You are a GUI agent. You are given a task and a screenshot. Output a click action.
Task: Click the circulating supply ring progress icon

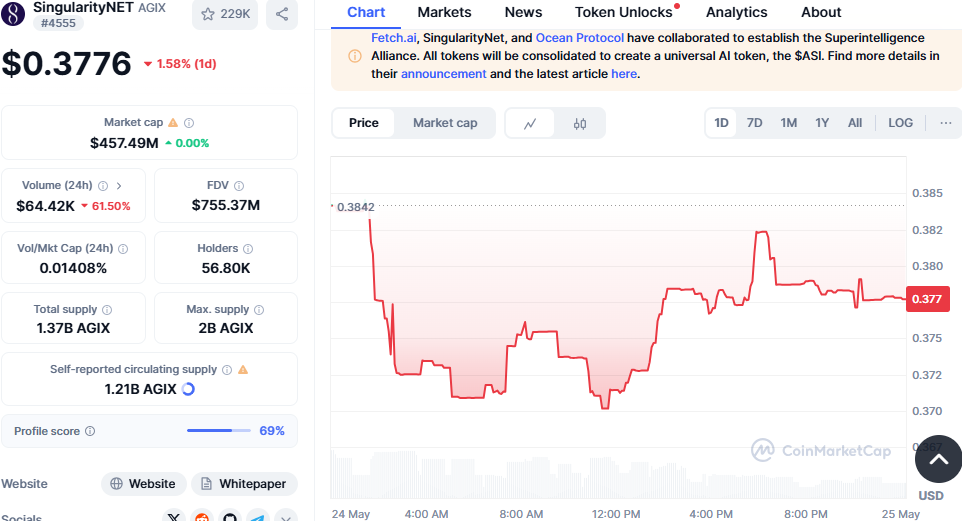(188, 389)
